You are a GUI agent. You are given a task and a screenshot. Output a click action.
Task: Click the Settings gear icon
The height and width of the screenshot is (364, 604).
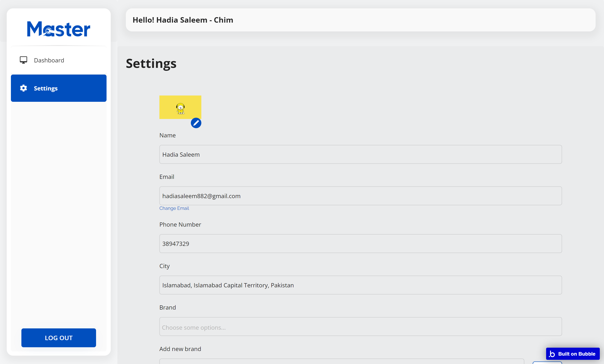(23, 88)
